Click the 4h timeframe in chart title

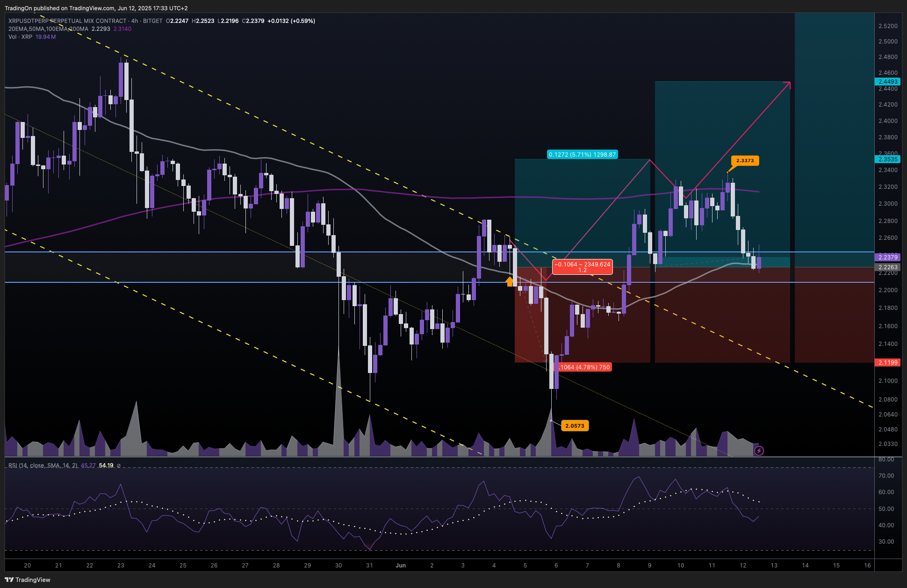135,21
